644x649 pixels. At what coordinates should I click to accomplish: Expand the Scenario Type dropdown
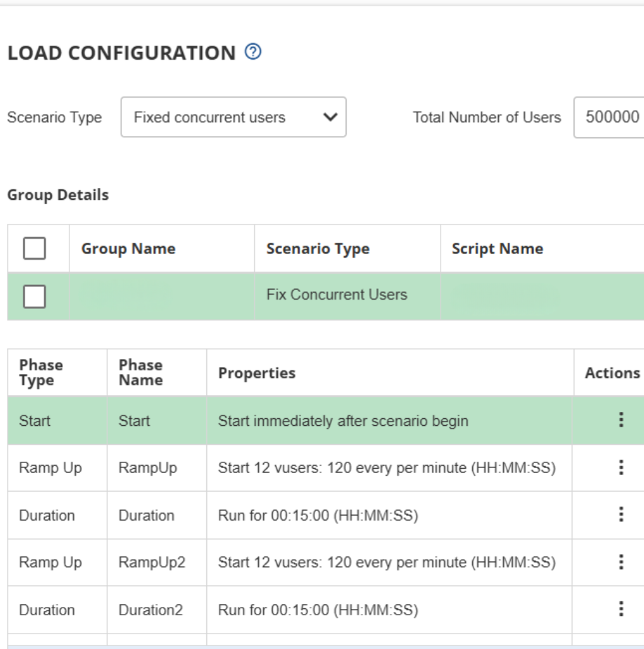(x=233, y=117)
